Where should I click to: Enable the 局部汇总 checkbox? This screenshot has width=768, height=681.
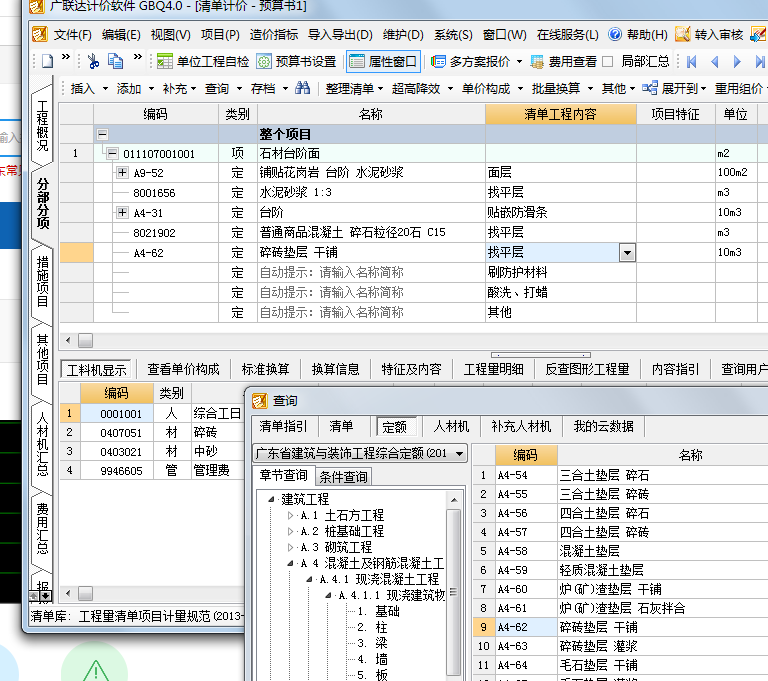pos(607,61)
